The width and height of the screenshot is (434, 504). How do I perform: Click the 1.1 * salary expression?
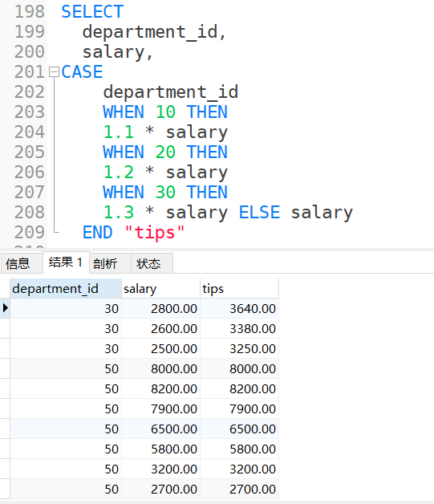coord(165,132)
